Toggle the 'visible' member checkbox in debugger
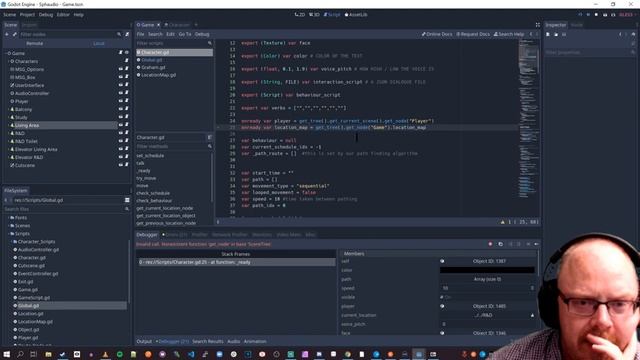Screen dimensions: 640x360 click(x=442, y=297)
